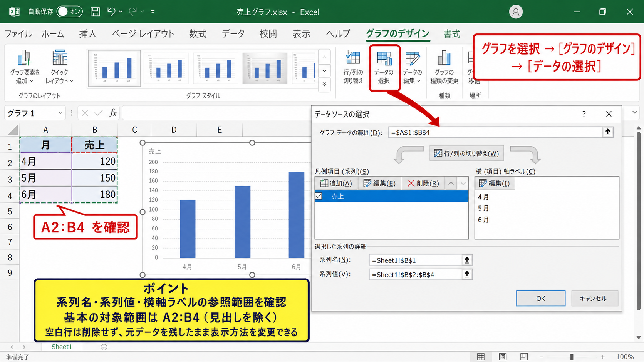Open the 書式 tab

pyautogui.click(x=452, y=34)
